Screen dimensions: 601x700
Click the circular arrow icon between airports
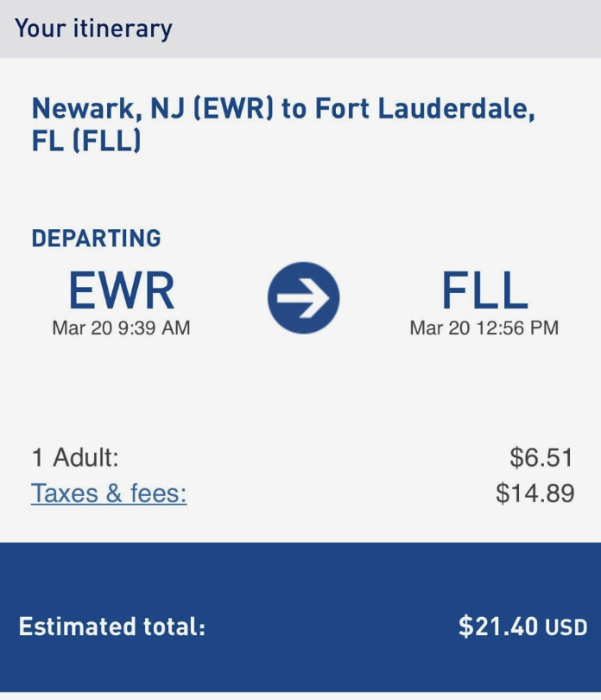click(x=303, y=298)
